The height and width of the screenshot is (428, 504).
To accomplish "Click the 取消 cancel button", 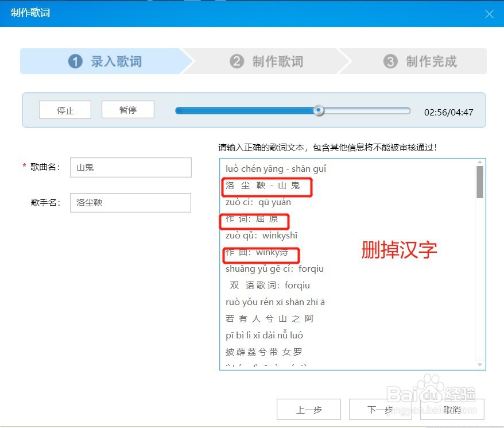I will 452,409.
